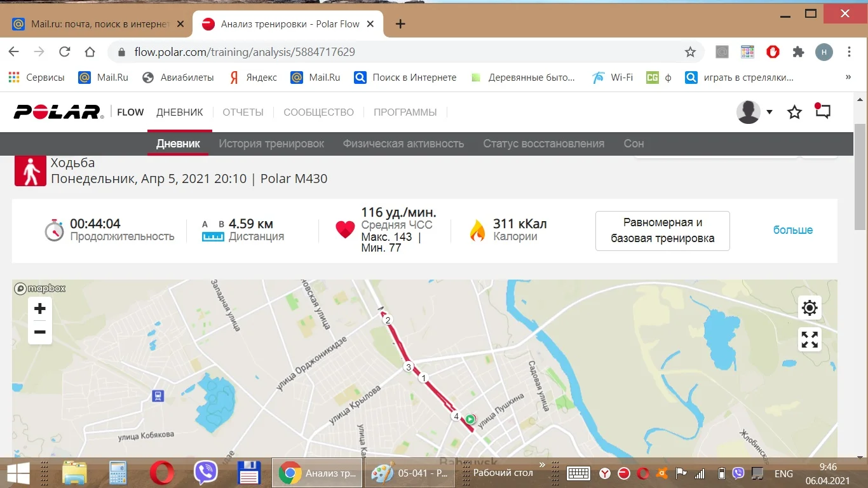The image size is (868, 488).
Task: Open the Деревянные быто... bookmark
Action: [523, 78]
